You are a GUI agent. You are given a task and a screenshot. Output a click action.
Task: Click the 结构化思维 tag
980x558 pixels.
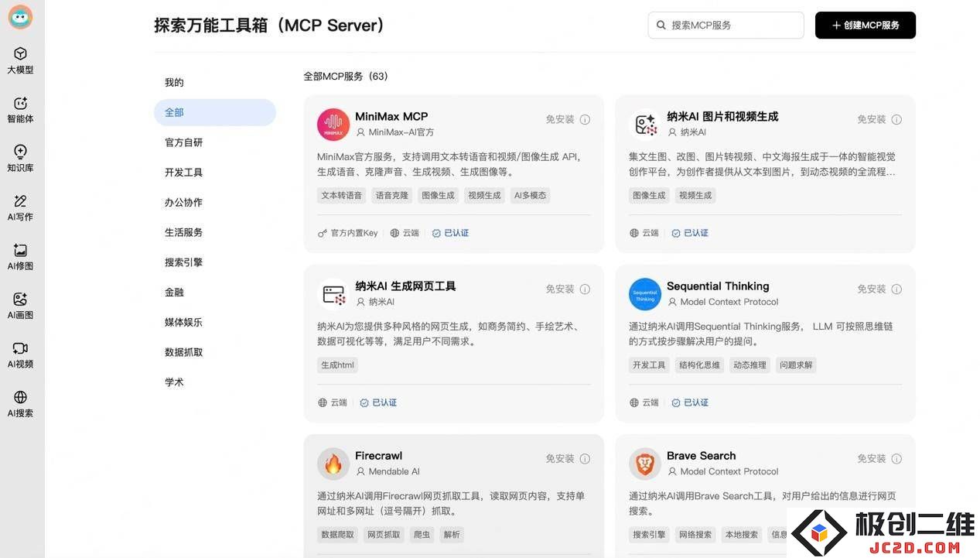(x=699, y=365)
